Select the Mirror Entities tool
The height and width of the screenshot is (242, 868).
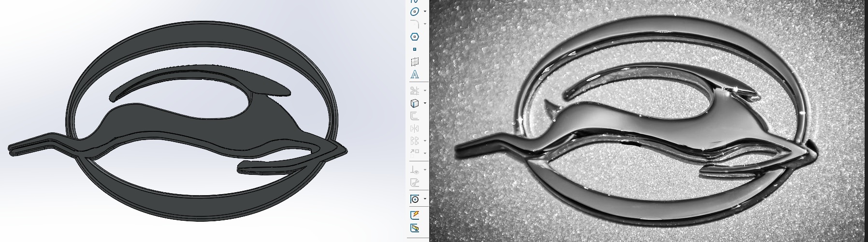point(414,128)
